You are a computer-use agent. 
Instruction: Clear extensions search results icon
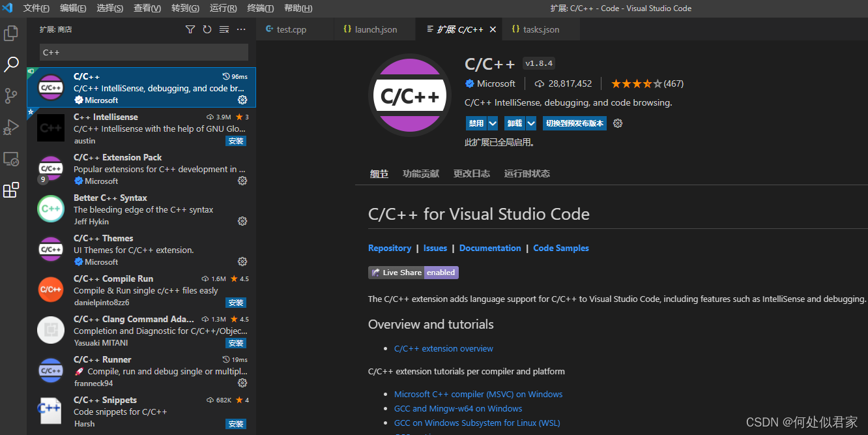point(224,29)
